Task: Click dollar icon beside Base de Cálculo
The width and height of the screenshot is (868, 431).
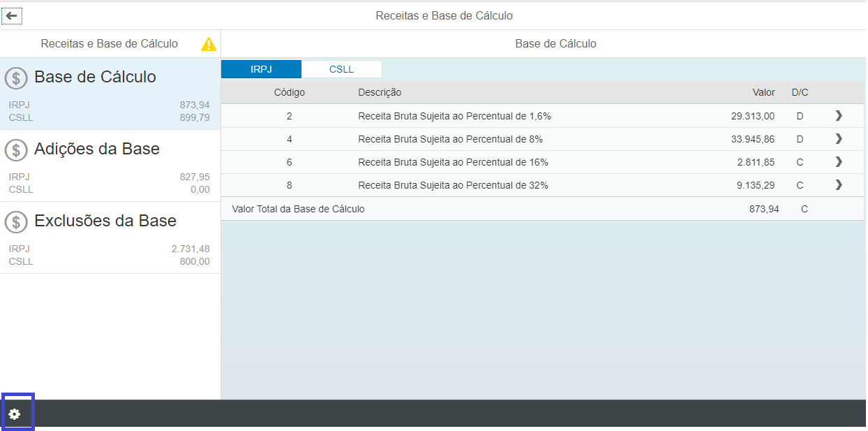Action: pyautogui.click(x=16, y=78)
